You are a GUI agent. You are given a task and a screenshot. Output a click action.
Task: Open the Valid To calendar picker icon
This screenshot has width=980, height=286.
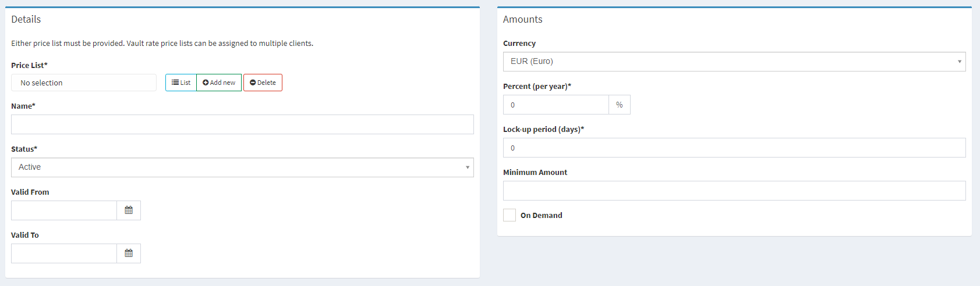pos(129,253)
